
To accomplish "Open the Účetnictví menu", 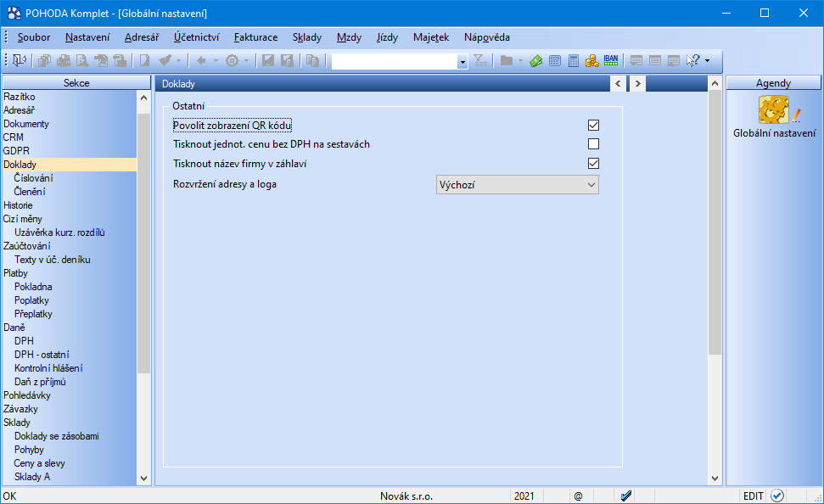I will (196, 37).
